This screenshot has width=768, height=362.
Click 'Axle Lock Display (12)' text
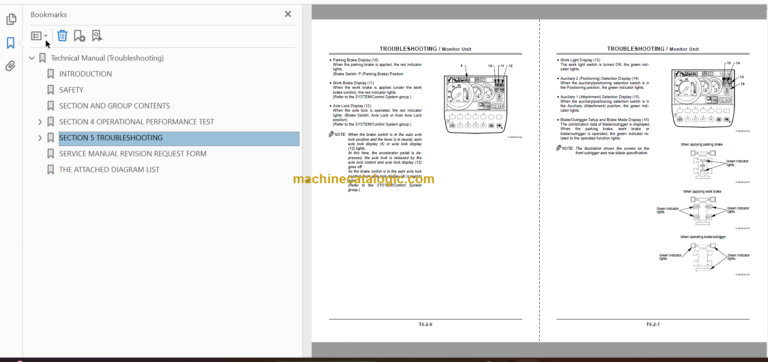pyautogui.click(x=352, y=106)
